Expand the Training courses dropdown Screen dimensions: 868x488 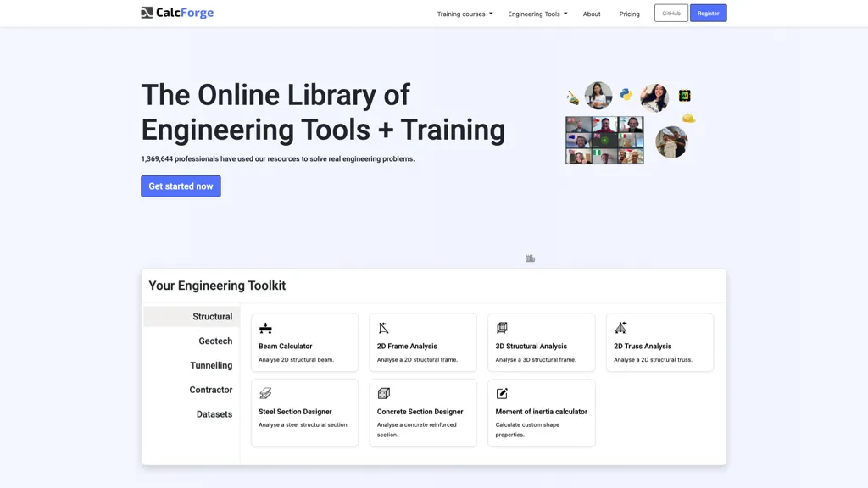click(465, 14)
